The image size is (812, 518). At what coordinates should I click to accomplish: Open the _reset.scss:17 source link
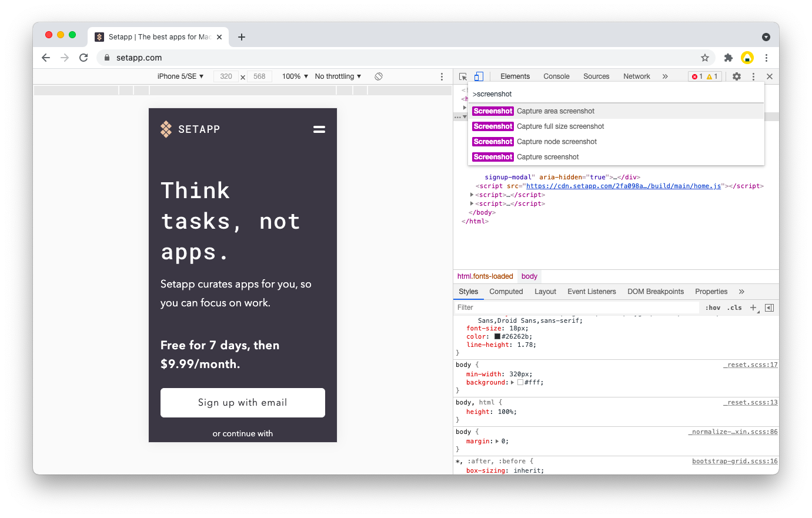point(750,365)
